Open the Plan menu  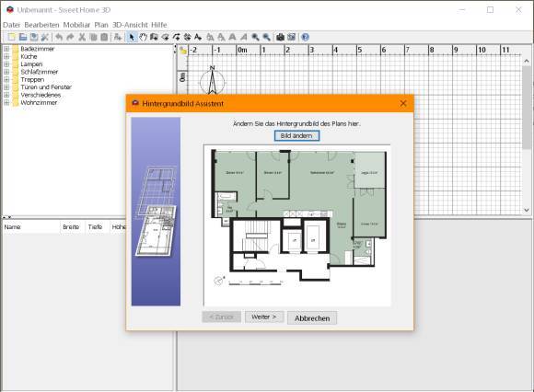pyautogui.click(x=101, y=25)
